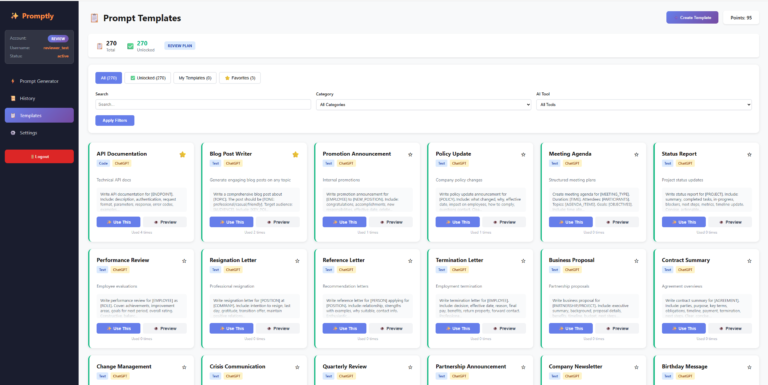768x385 pixels.
Task: Preview the Status Report template
Action: pyautogui.click(x=730, y=222)
